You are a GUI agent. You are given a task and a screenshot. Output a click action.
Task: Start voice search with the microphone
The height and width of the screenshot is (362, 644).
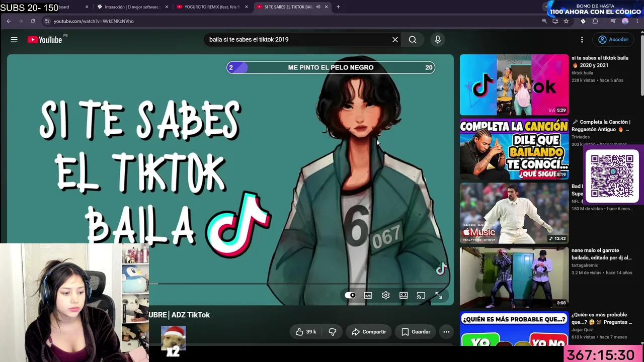[x=438, y=40]
